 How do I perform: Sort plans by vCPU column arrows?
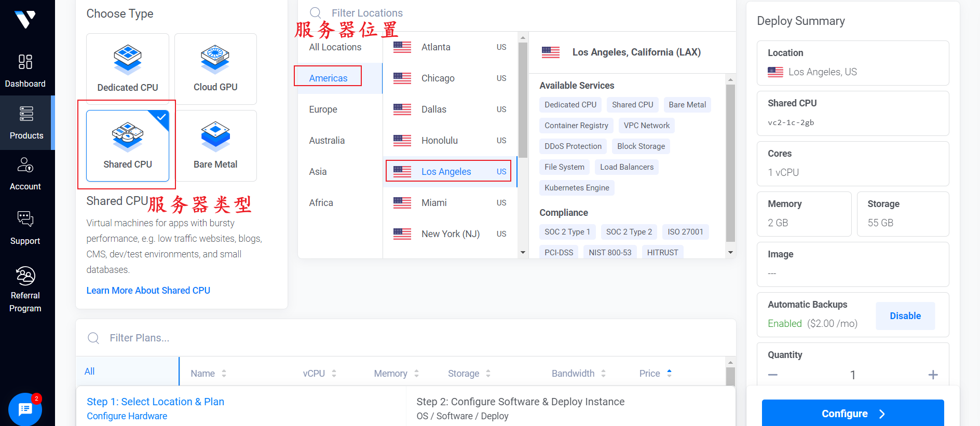click(334, 374)
